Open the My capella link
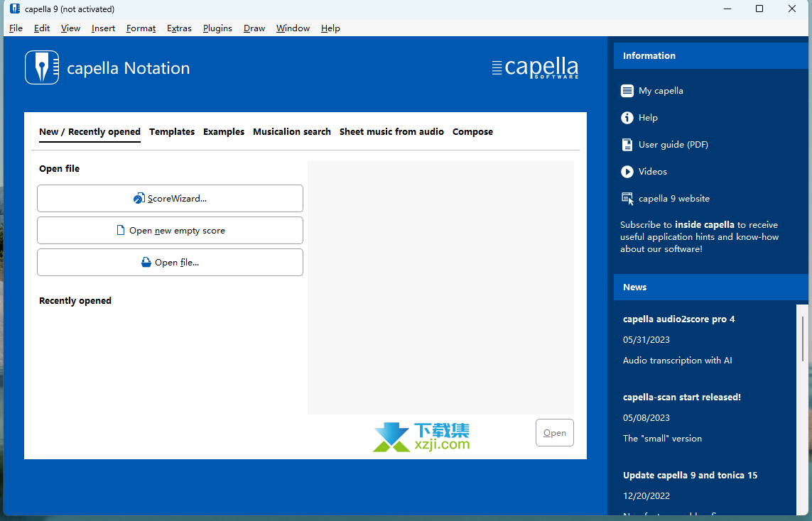This screenshot has width=812, height=521. (x=661, y=91)
